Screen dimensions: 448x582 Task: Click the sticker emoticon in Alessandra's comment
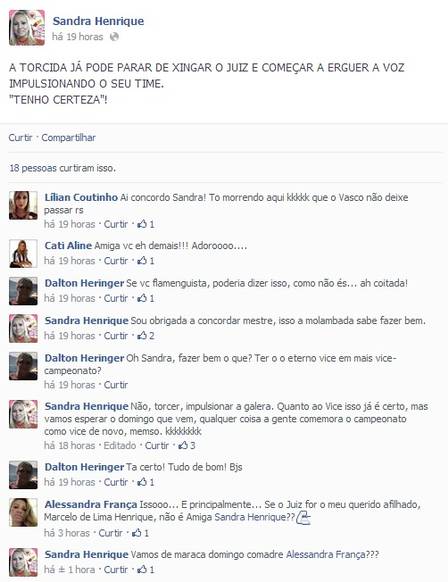coord(303,517)
